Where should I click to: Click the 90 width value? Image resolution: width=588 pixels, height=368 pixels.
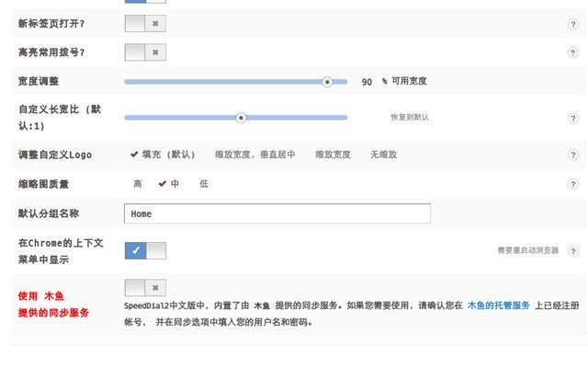[367, 82]
